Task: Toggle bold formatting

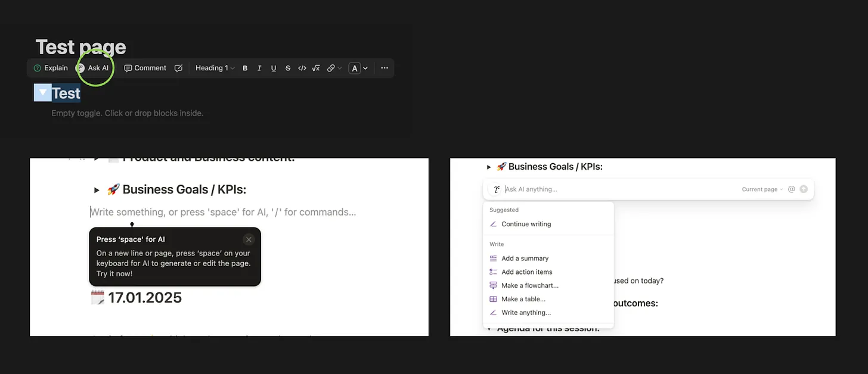Action: [x=245, y=68]
